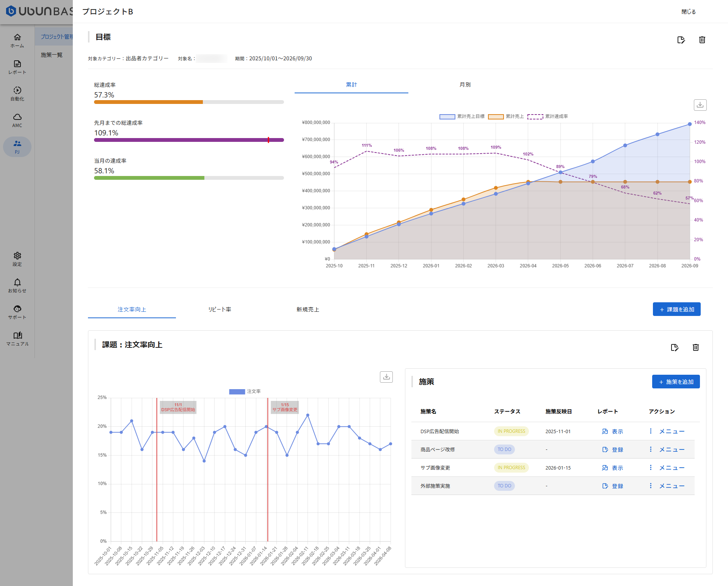Viewport: 728px width, 586px height.
Task: Toggle 累計売上目標 legend series visibility
Action: point(462,116)
